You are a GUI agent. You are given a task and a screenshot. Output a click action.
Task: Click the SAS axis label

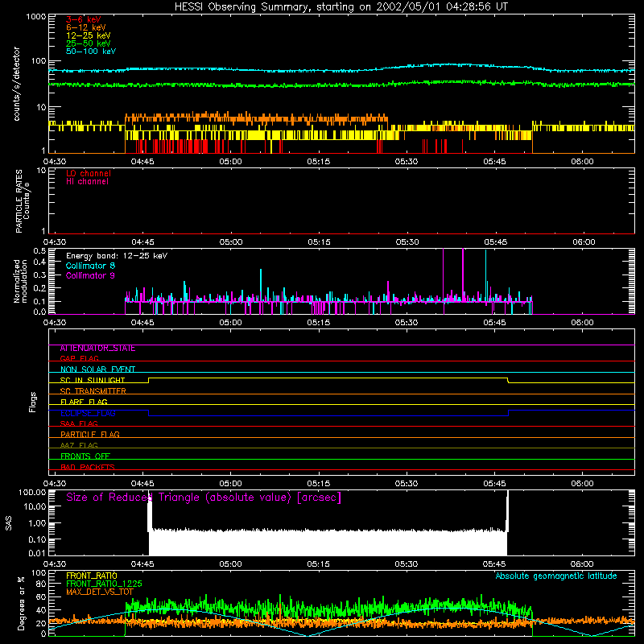(x=9, y=523)
